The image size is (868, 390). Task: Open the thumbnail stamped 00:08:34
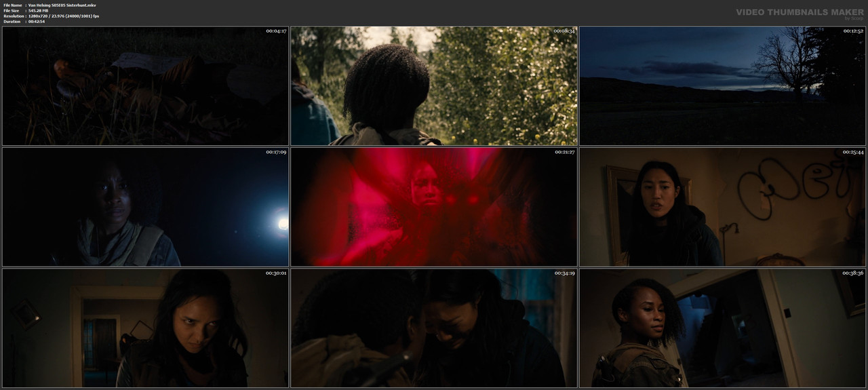click(434, 86)
